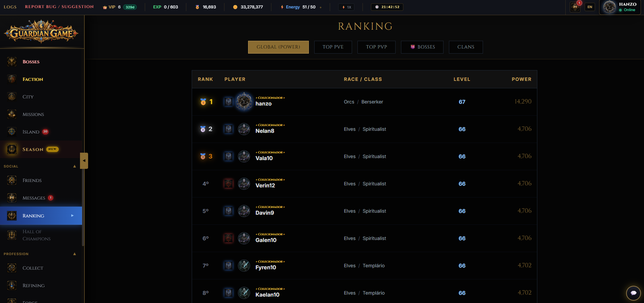Switch to the Top PVP tab

[376, 47]
